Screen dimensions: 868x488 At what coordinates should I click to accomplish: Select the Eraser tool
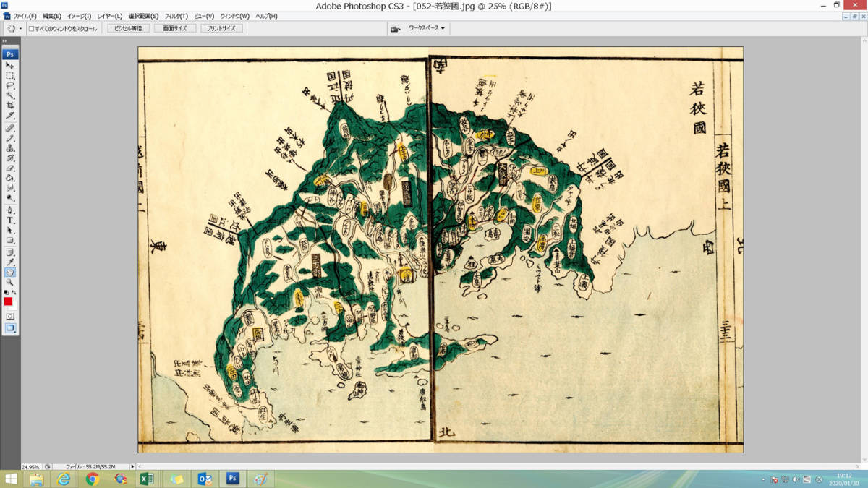coord(10,168)
